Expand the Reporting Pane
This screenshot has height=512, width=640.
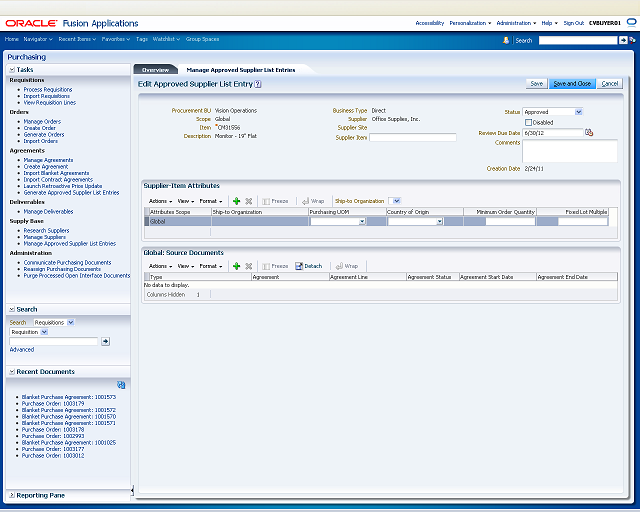(x=12, y=495)
